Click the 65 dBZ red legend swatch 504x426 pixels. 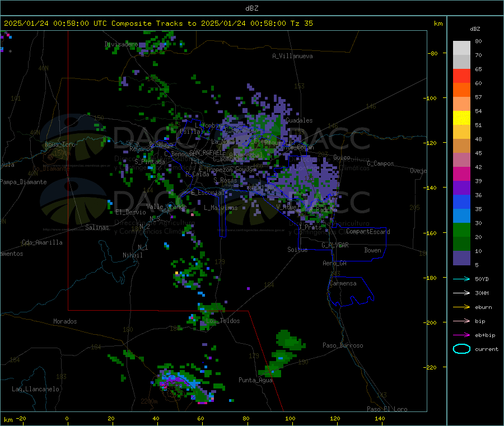(461, 76)
